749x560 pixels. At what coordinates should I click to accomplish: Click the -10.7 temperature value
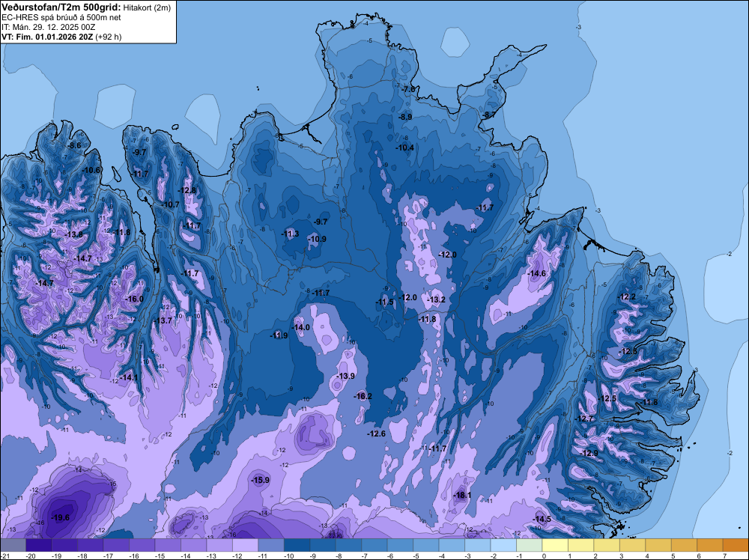(170, 204)
